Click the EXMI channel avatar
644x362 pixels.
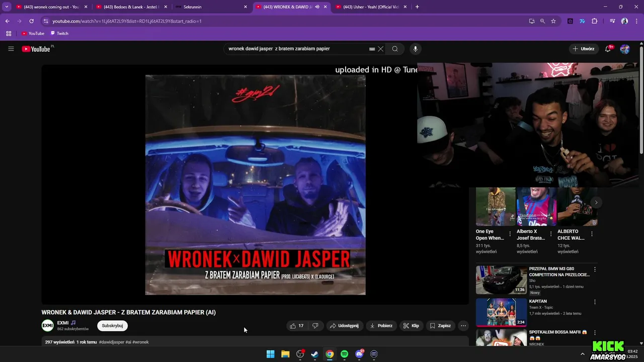click(47, 325)
